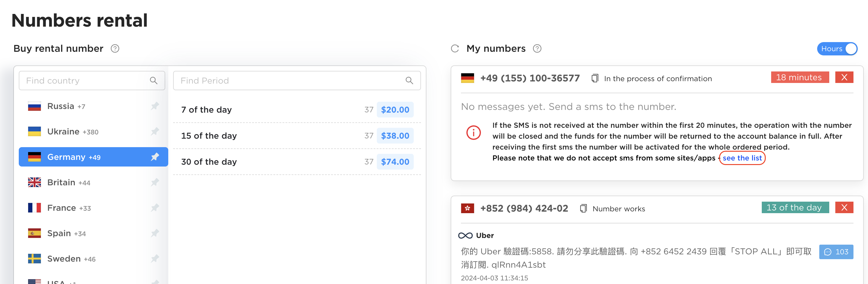Toggle the Hours switch
Image resolution: width=868 pixels, height=284 pixels.
point(837,48)
